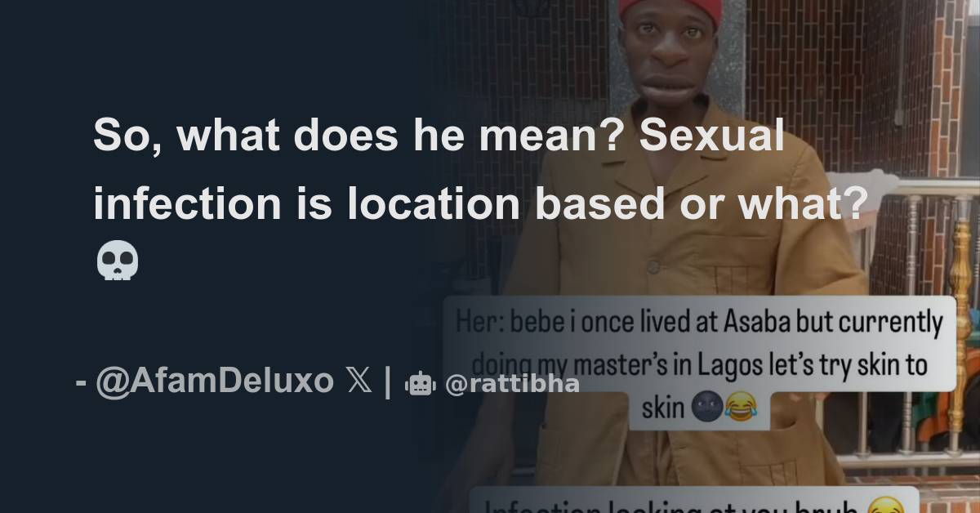Click the X logo beside @AfamDeluxo
Viewport: 980px width, 513px height.
click(359, 381)
